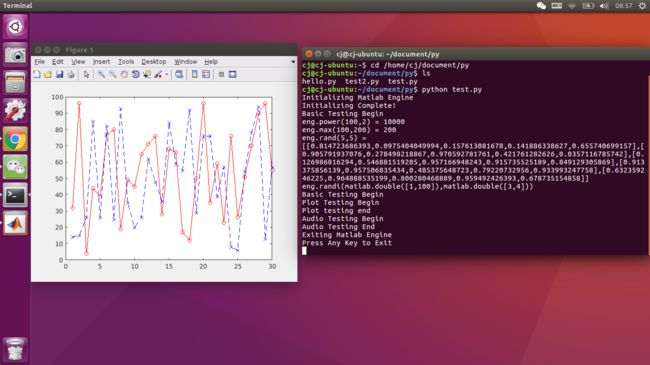Click the Print Figure icon

[71, 75]
